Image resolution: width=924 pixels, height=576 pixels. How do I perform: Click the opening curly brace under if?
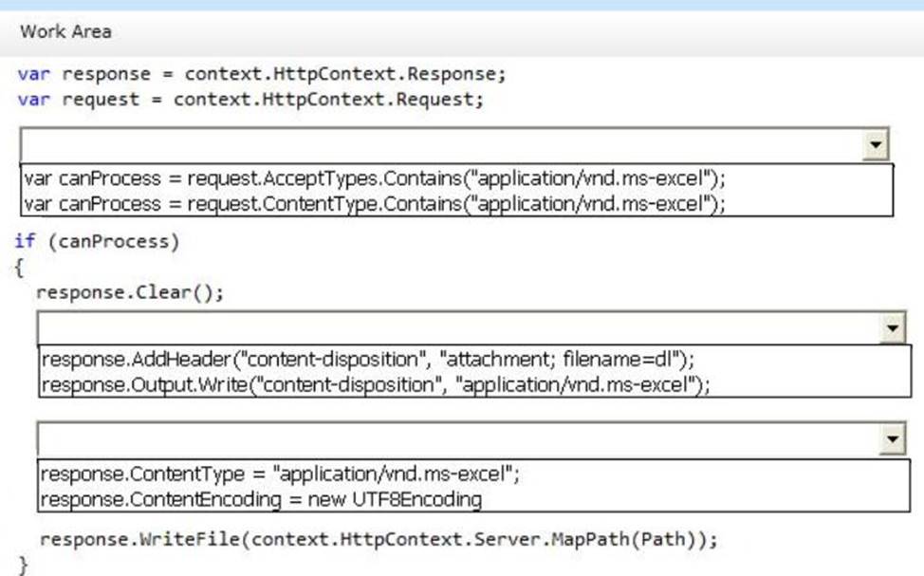[x=21, y=267]
